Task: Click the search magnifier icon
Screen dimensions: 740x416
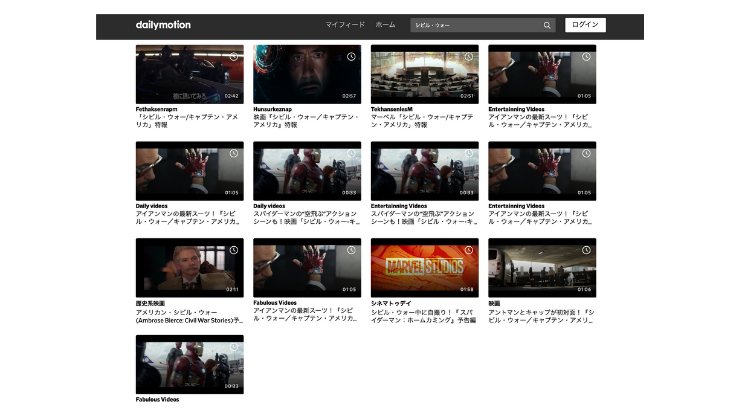Action: tap(547, 25)
